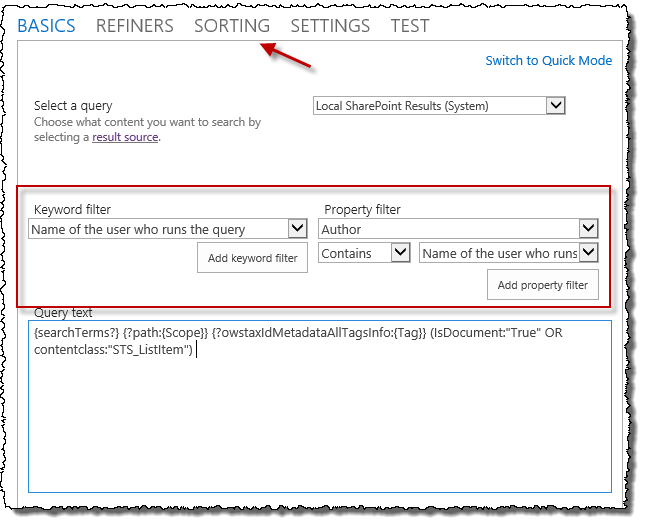
Task: Click the Author dropdown arrow icon
Action: [x=588, y=229]
